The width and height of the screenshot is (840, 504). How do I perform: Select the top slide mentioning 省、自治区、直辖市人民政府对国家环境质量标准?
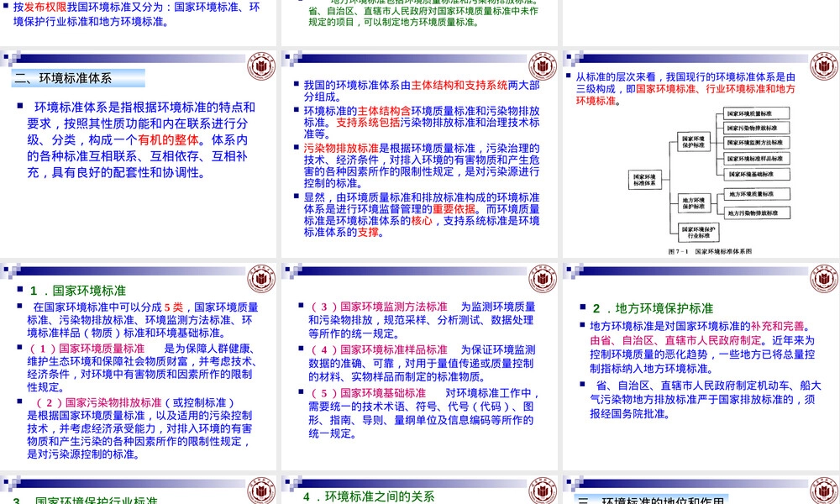click(x=419, y=23)
